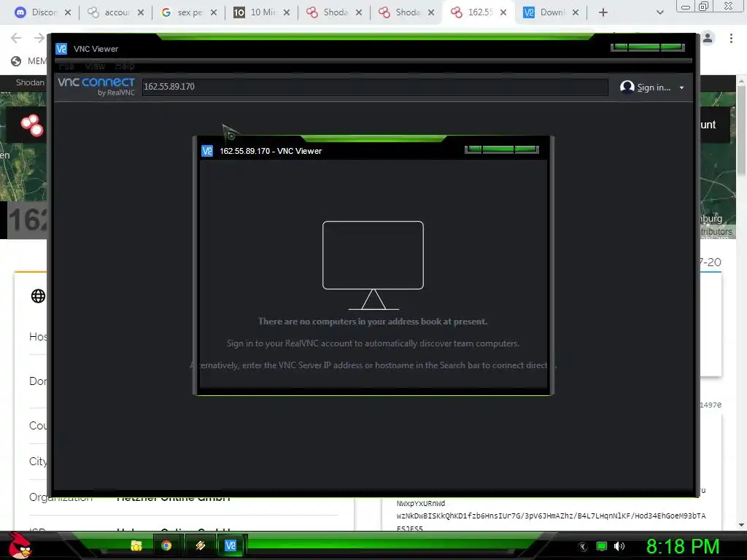747x560 pixels.
Task: Click the page scrollbar down arrow
Action: (x=741, y=525)
